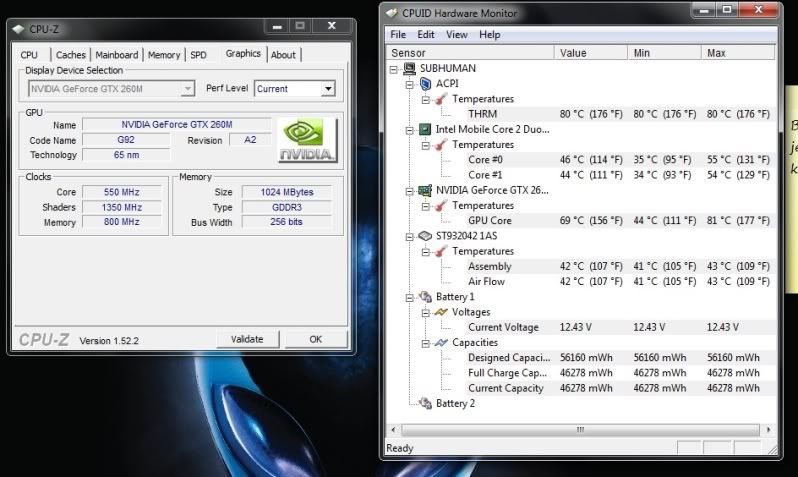Switch to the About tab

click(x=283, y=55)
